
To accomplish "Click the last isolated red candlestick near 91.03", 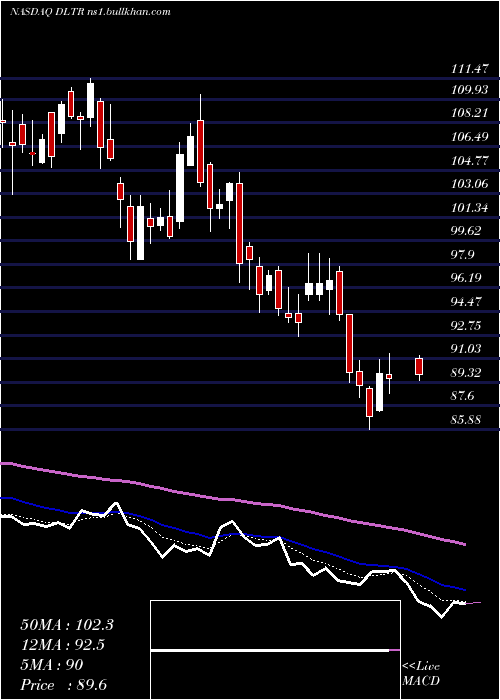I will click(x=419, y=367).
